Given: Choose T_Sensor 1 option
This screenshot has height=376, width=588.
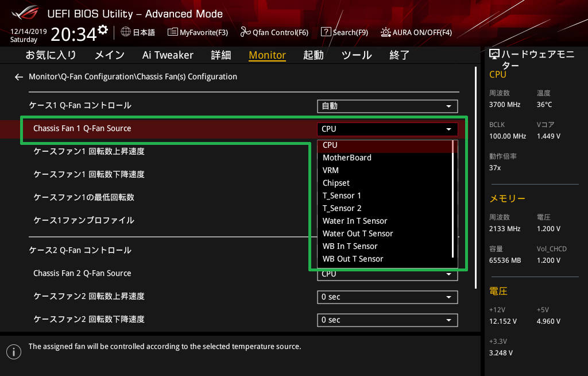Looking at the screenshot, I should [385, 195].
